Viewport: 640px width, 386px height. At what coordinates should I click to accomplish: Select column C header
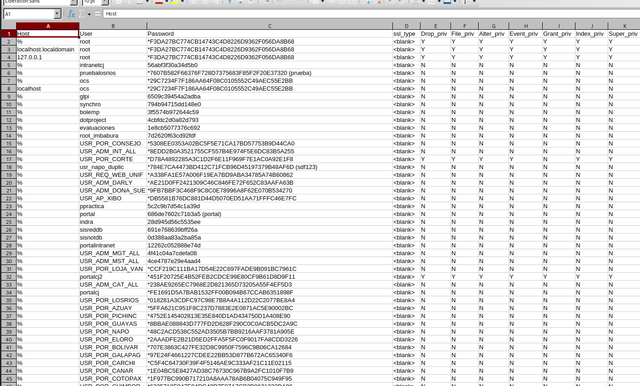click(x=269, y=26)
